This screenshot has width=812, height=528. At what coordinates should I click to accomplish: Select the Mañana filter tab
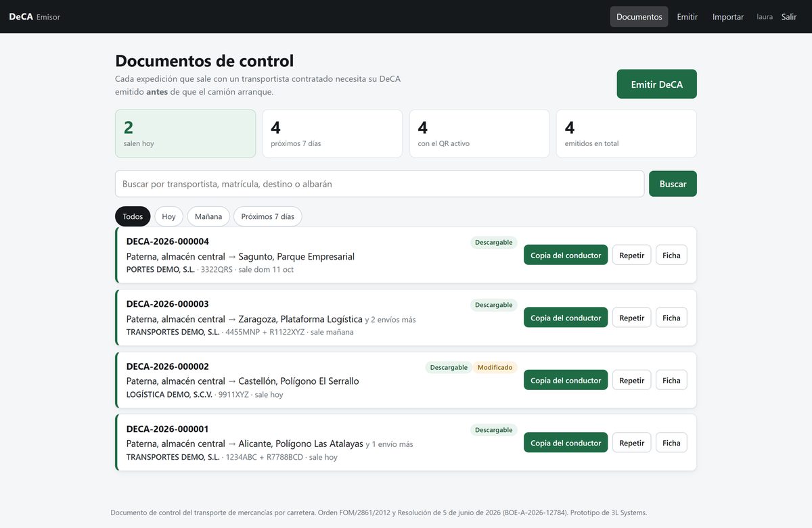(208, 216)
